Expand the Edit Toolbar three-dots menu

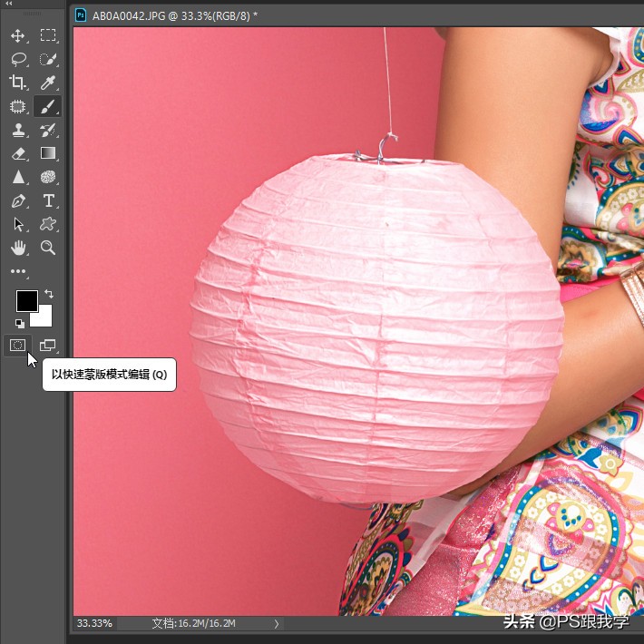tap(17, 271)
